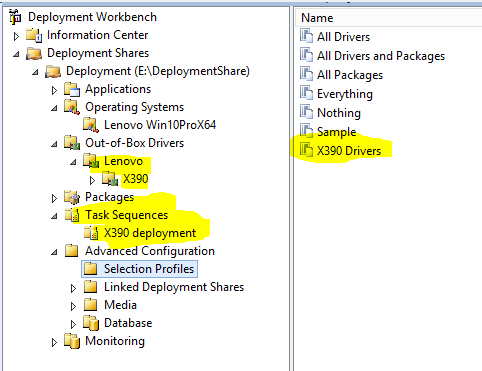The image size is (482, 371).
Task: Select the 'X390 Drivers' entry text
Action: click(349, 151)
